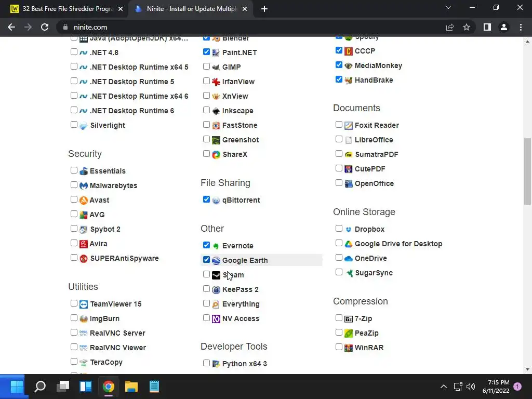The image size is (532, 399).
Task: Check the Essentials security checkbox
Action: pos(74,170)
